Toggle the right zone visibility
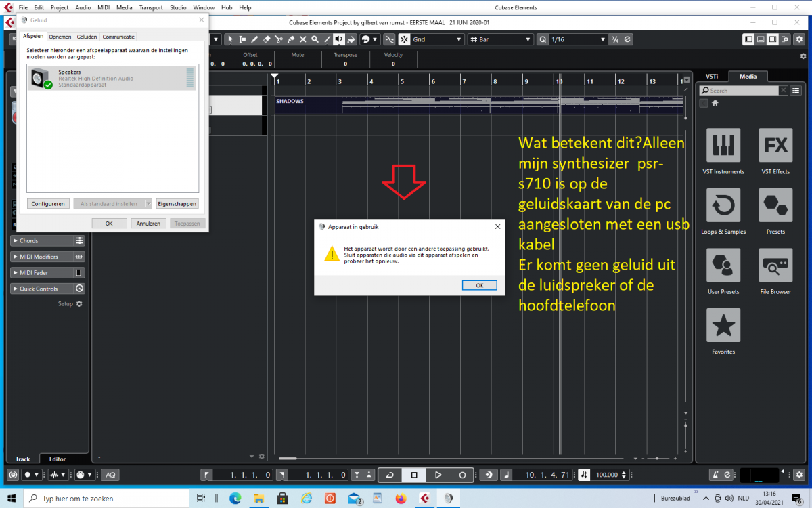 [x=773, y=39]
